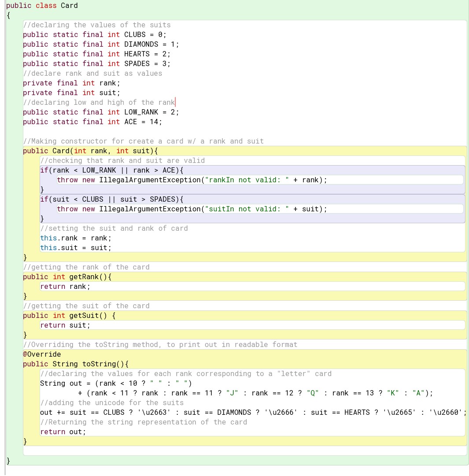469x476 pixels.
Task: Select the getSuit method declaration
Action: [84, 315]
